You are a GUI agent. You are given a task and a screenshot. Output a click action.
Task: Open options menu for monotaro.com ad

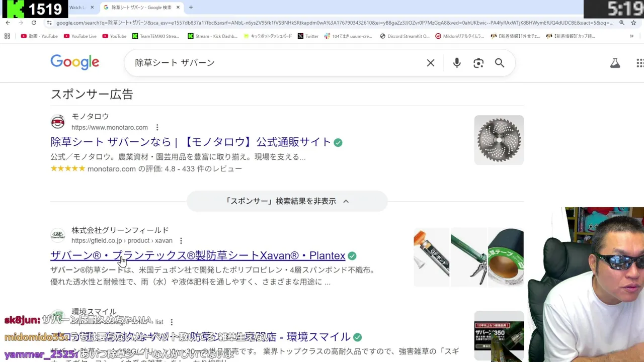click(157, 127)
